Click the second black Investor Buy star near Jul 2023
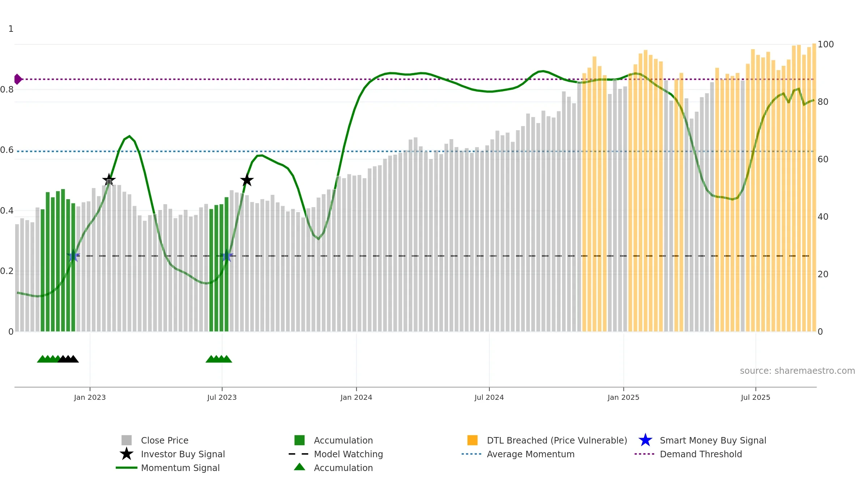This screenshot has width=868, height=488. coord(247,180)
